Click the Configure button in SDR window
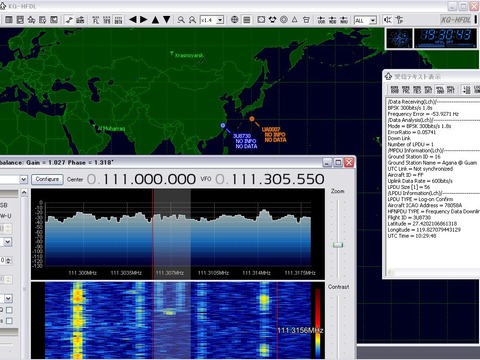The width and height of the screenshot is (480, 360). [47, 179]
